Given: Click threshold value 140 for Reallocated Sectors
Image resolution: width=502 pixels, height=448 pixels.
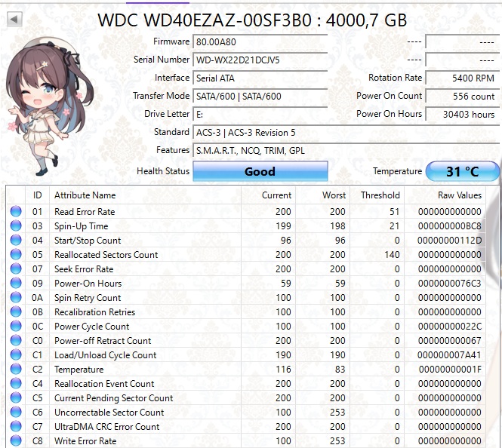Looking at the screenshot, I should pos(392,255).
